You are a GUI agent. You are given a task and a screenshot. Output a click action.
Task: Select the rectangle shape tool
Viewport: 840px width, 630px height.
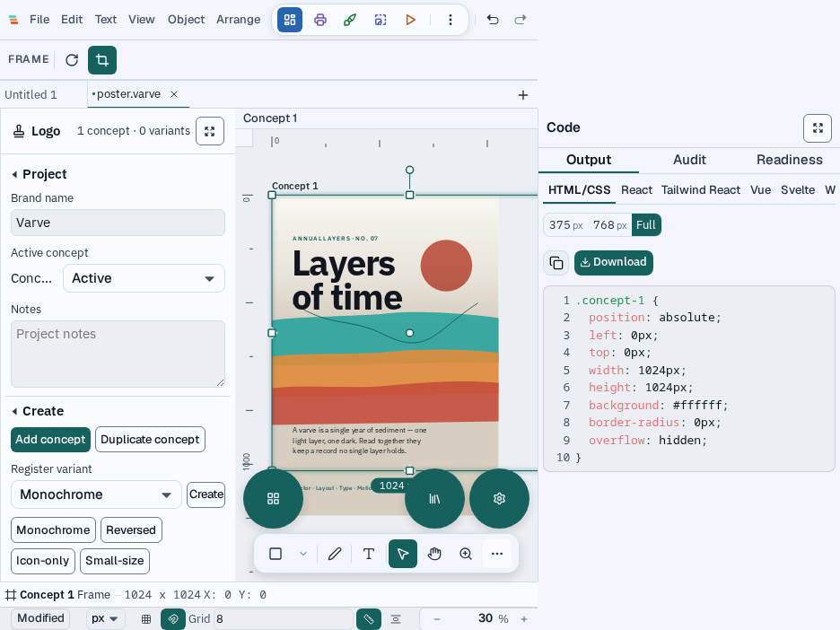click(276, 554)
